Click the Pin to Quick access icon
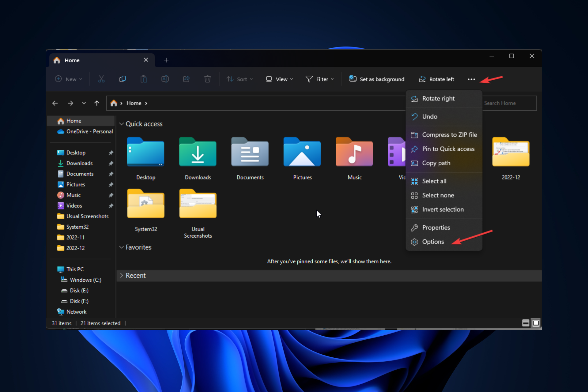 414,149
